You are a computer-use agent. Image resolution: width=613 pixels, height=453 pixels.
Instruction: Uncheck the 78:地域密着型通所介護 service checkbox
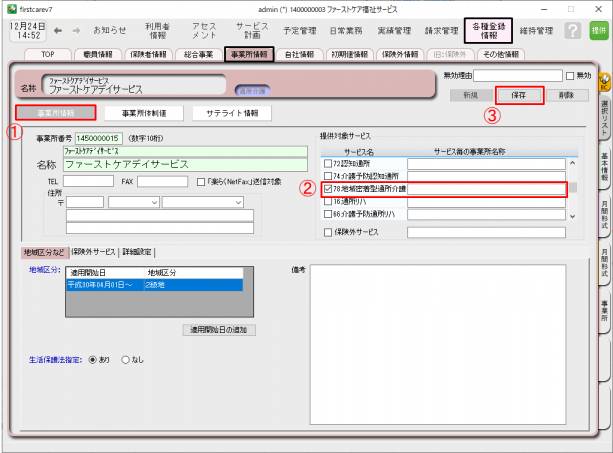pyautogui.click(x=328, y=188)
